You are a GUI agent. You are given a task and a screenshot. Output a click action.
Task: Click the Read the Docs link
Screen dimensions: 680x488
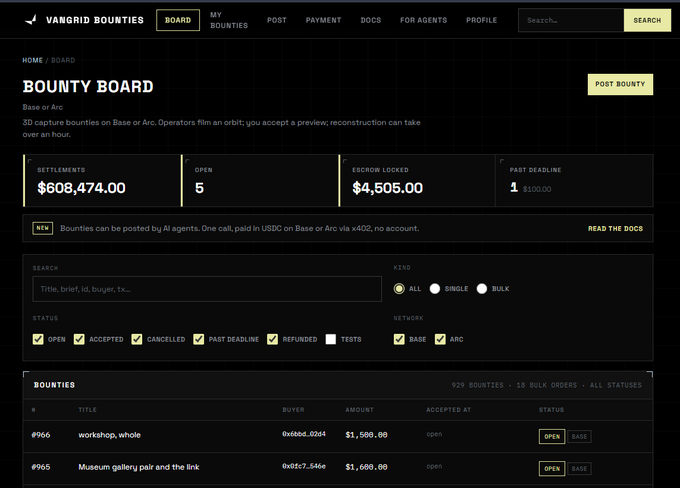pyautogui.click(x=615, y=229)
